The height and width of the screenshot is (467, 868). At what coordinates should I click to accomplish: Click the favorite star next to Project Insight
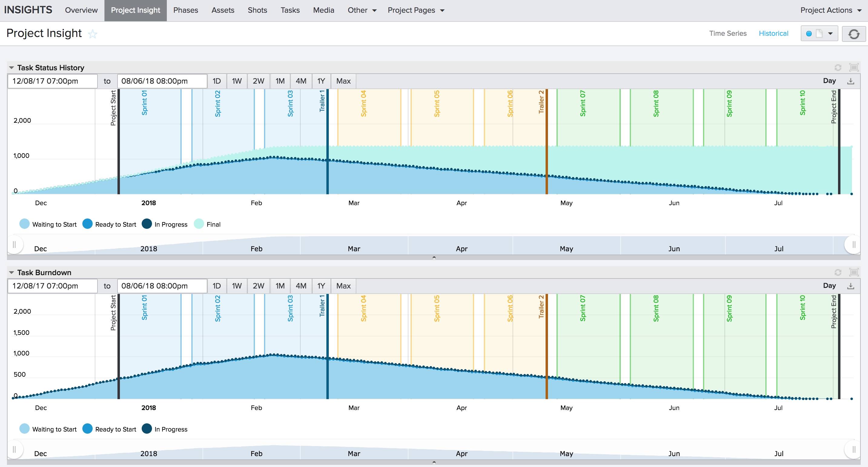tap(92, 34)
